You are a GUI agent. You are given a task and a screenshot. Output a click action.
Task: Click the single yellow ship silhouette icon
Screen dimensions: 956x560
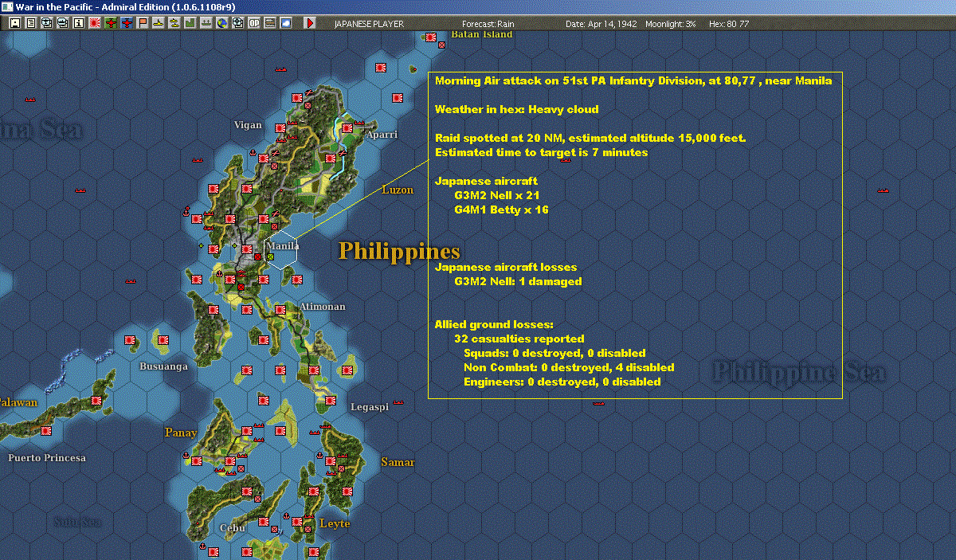click(x=159, y=23)
